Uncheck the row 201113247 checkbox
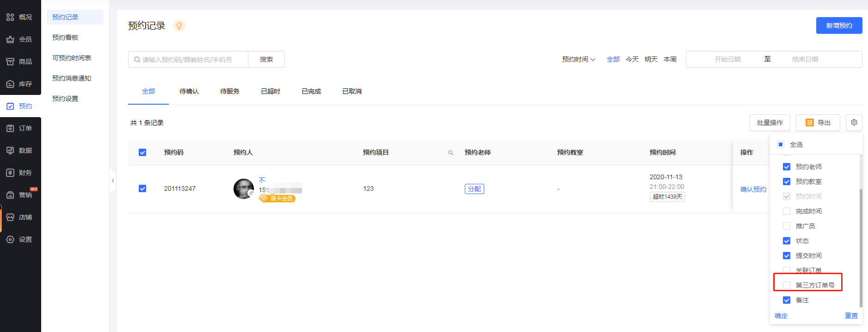This screenshot has width=868, height=332. [x=142, y=188]
